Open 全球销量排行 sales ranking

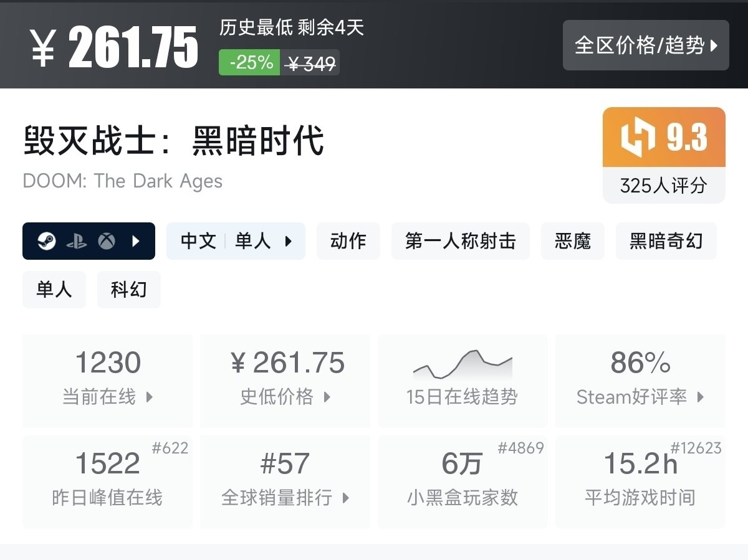click(285, 482)
